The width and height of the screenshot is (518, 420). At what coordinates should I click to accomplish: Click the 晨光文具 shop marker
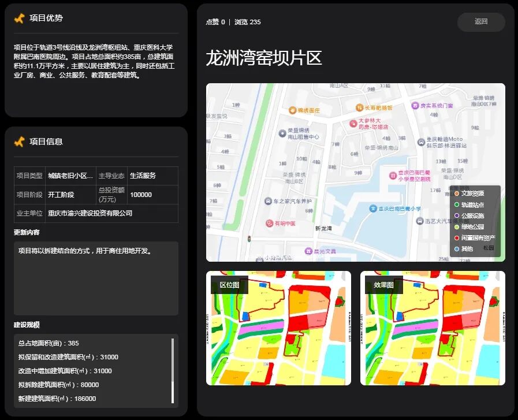coord(308,251)
